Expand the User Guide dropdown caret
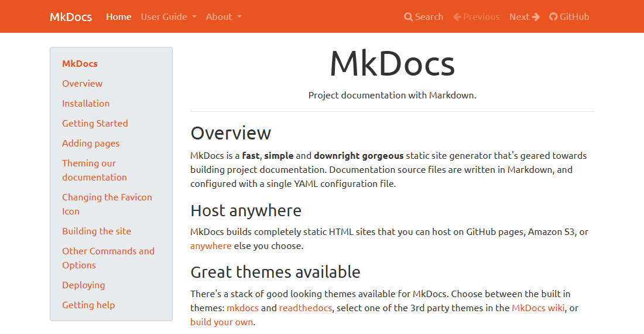This screenshot has width=644, height=334. [194, 17]
